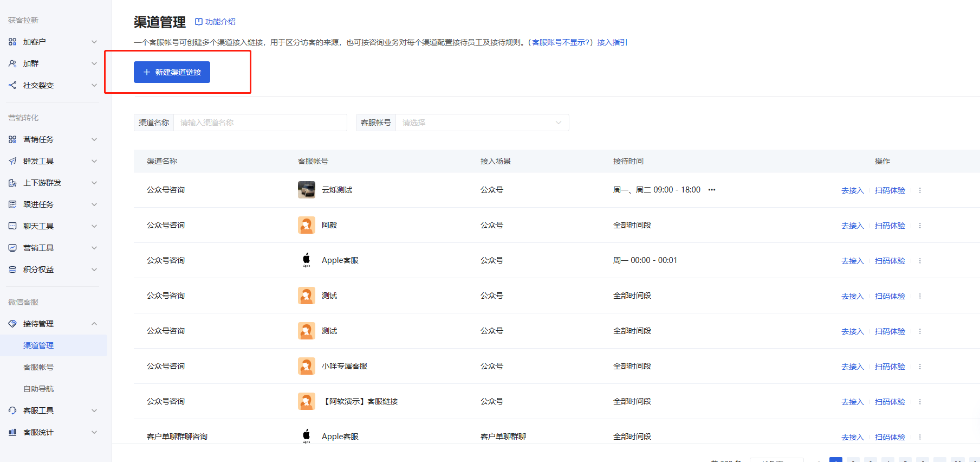The width and height of the screenshot is (980, 462).
Task: Expand the 营销任务 menu chevron
Action: click(94, 139)
